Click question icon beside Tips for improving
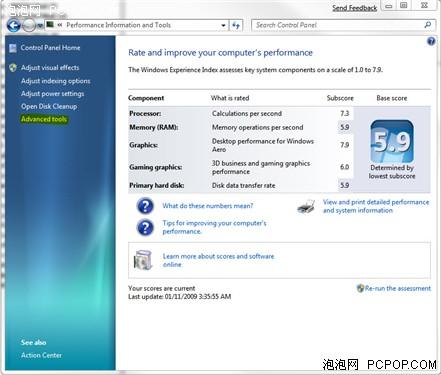The width and height of the screenshot is (441, 375). pyautogui.click(x=145, y=228)
